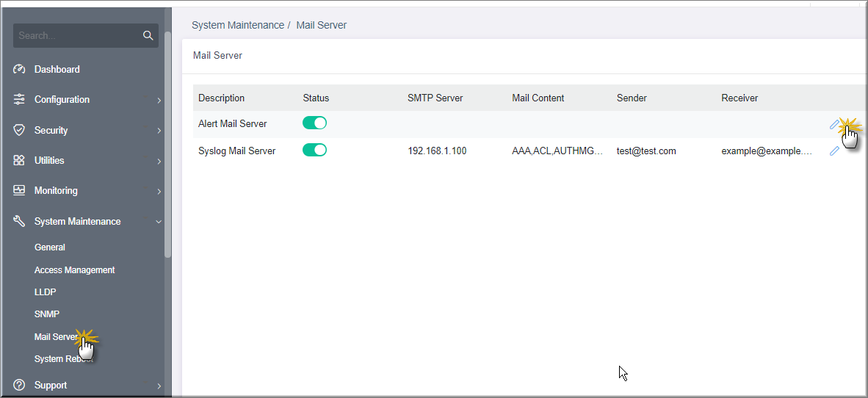Open the SNMP menu item

tap(46, 314)
